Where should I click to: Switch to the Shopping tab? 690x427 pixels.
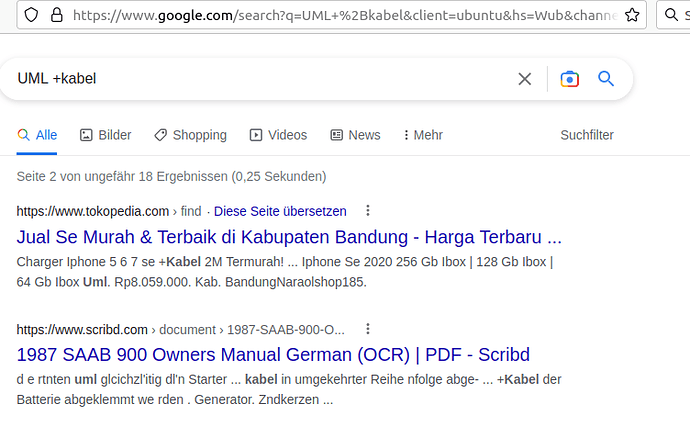[191, 135]
